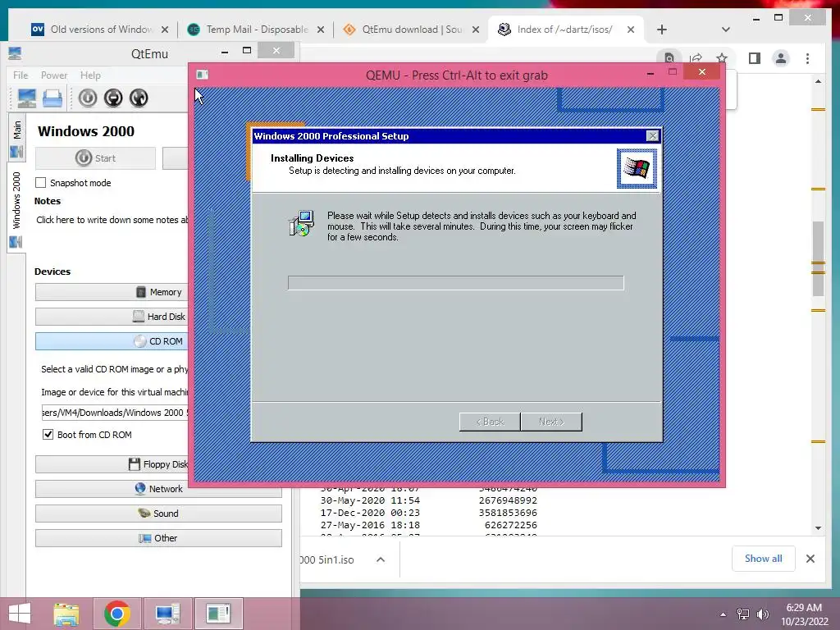Viewport: 840px width, 630px height.
Task: Enable Snapshot mode checkbox
Action: (x=41, y=183)
